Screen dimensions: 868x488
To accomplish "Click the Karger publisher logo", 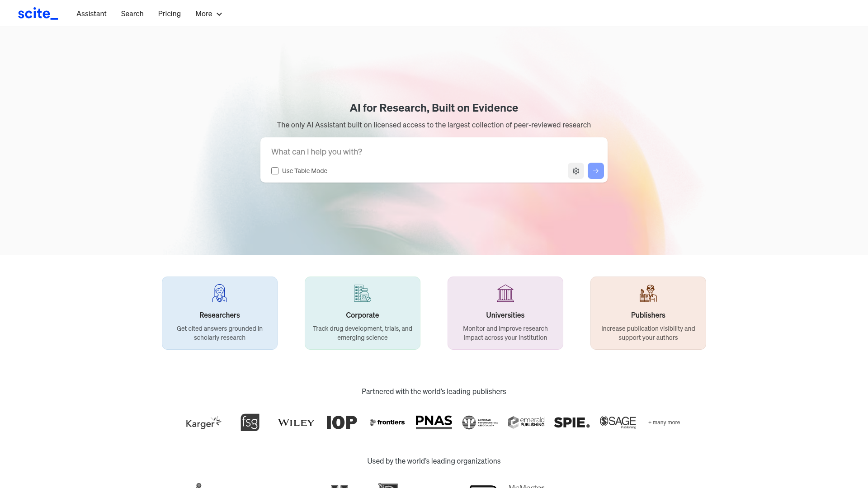I will (x=203, y=422).
